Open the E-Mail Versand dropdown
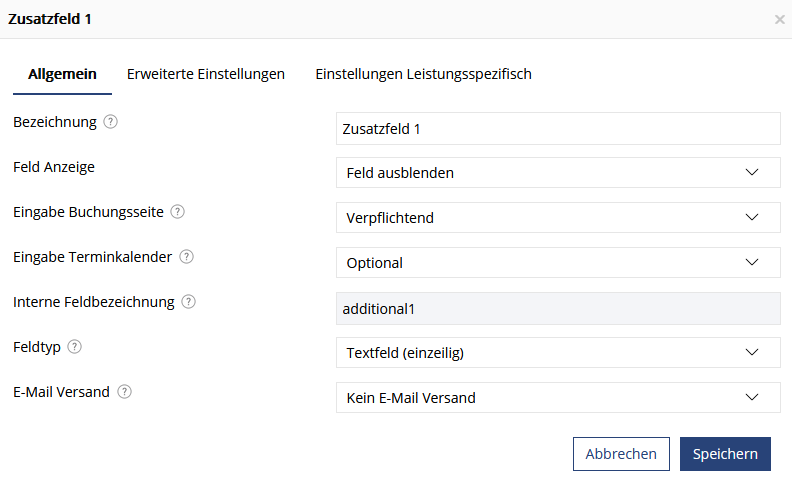Image resolution: width=792 pixels, height=494 pixels. (558, 398)
